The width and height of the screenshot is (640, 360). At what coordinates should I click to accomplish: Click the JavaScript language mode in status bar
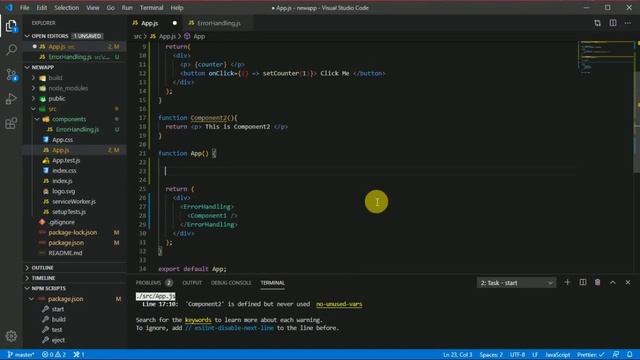click(x=558, y=354)
